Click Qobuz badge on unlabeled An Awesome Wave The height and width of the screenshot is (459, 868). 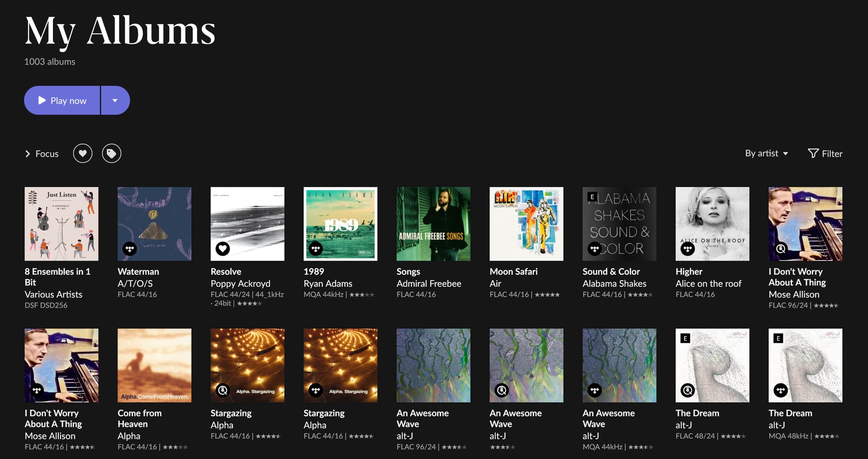coord(502,390)
